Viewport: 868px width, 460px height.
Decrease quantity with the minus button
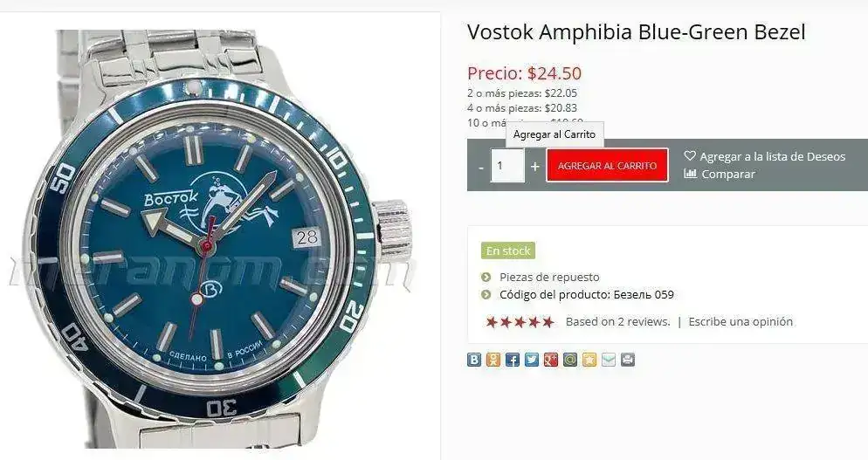pos(481,166)
